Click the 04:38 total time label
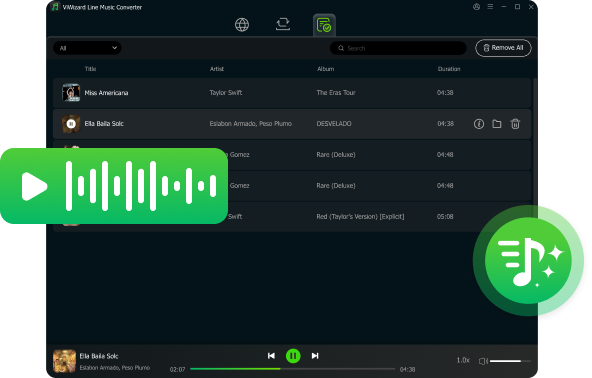 pyautogui.click(x=407, y=369)
